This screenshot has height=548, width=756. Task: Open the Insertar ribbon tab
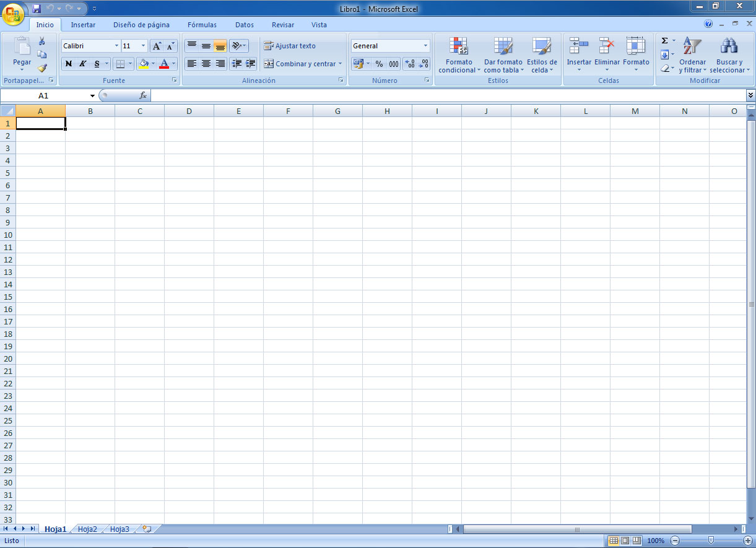coord(83,25)
